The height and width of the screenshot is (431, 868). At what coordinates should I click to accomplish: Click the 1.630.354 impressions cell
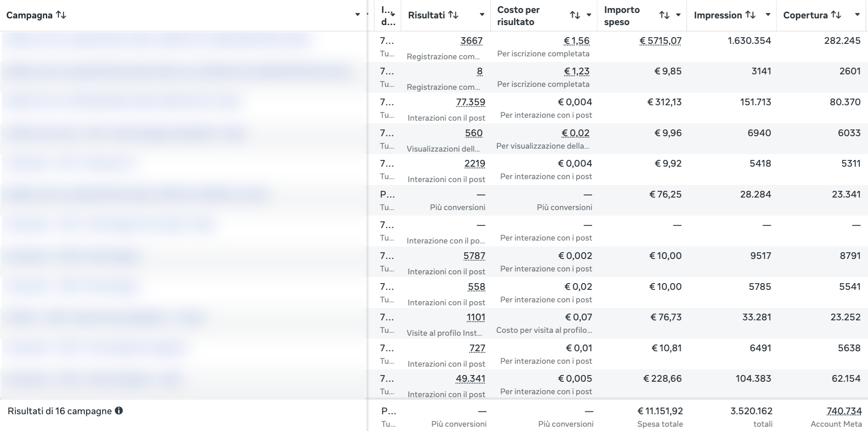pyautogui.click(x=749, y=41)
